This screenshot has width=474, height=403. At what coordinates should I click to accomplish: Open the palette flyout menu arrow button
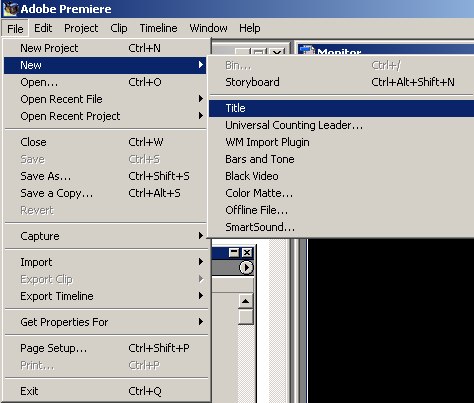coord(246,267)
